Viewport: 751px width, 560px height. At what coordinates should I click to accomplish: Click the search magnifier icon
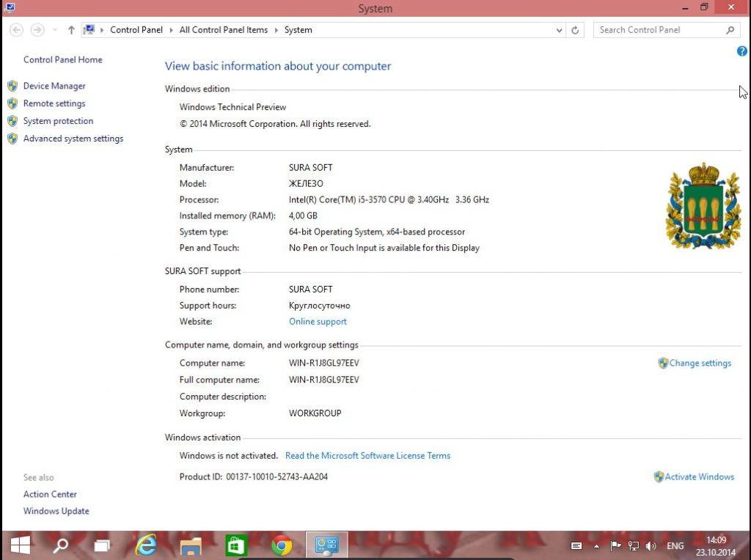tap(730, 30)
